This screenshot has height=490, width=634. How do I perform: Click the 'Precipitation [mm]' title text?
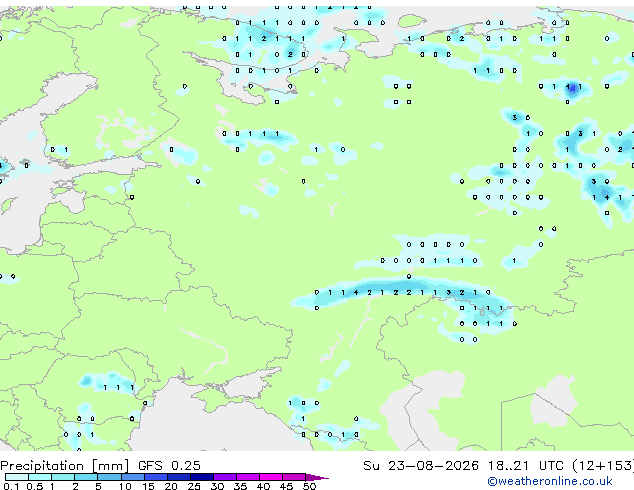[x=65, y=466]
